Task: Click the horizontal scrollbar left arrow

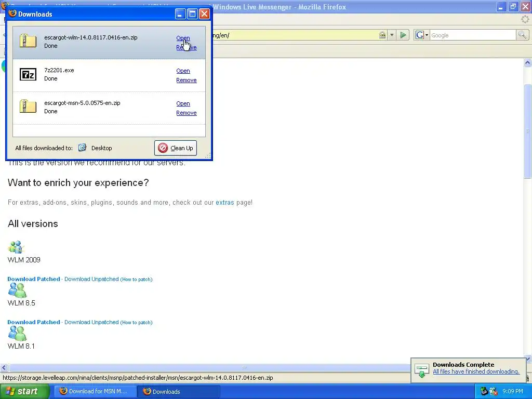Action: 4,367
